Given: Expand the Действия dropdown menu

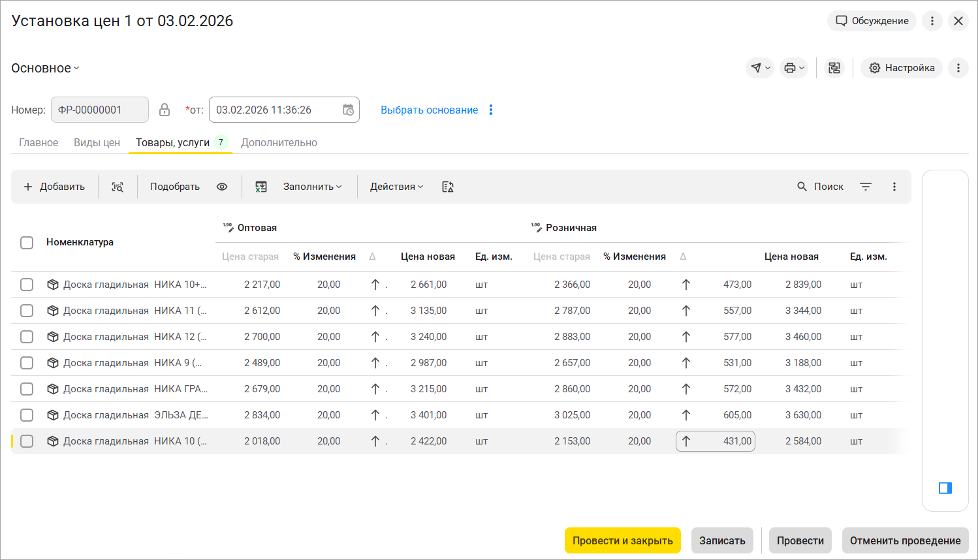Looking at the screenshot, I should 396,187.
